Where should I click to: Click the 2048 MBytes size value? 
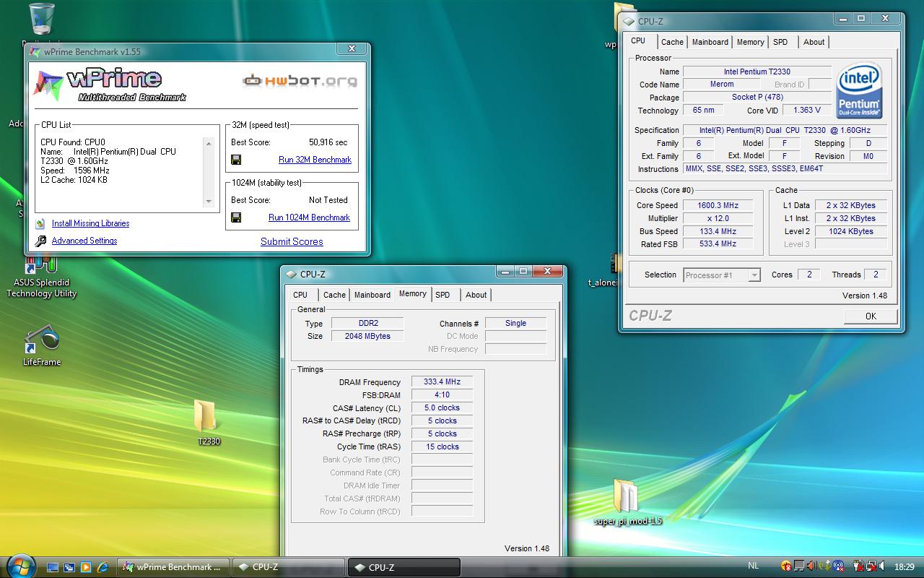pos(368,336)
